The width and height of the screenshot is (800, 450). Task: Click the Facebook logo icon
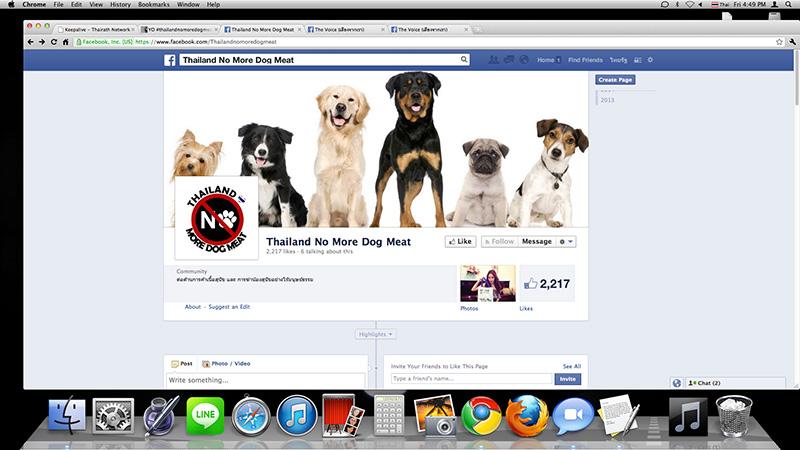(x=170, y=60)
